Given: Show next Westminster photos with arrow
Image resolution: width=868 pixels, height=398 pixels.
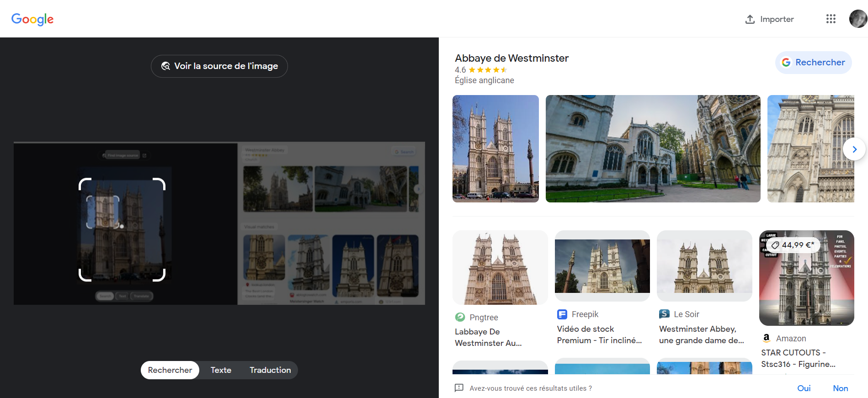Looking at the screenshot, I should click(x=854, y=149).
